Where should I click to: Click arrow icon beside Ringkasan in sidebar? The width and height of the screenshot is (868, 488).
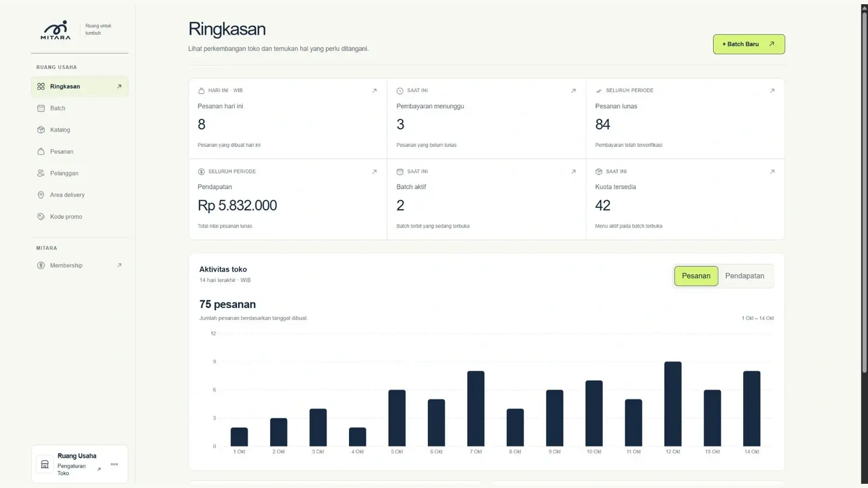coord(119,87)
